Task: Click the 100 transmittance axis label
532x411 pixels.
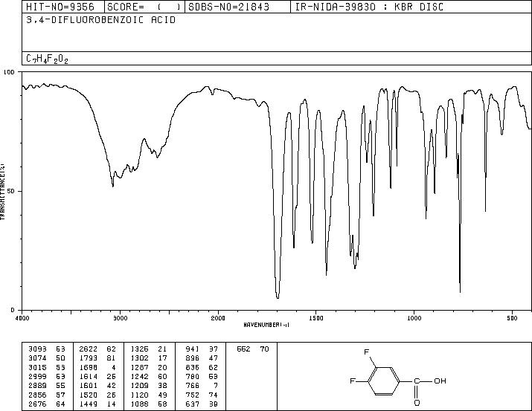Action: [9, 72]
